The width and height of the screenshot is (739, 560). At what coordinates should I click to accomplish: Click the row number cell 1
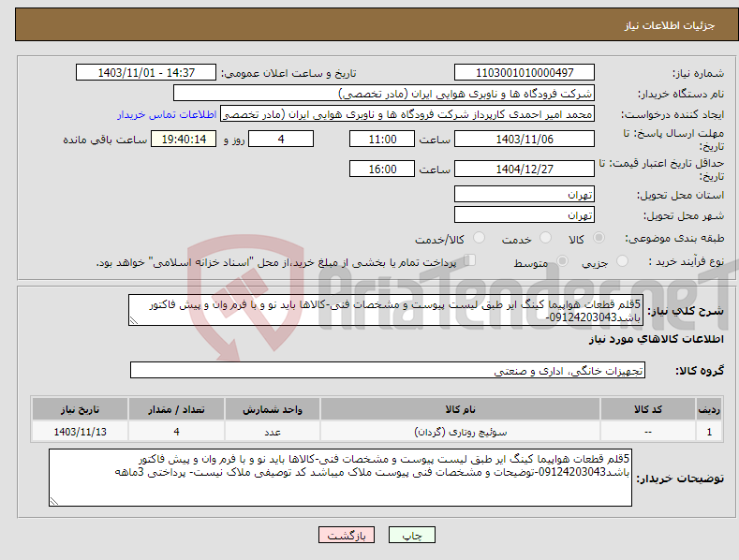point(709,432)
